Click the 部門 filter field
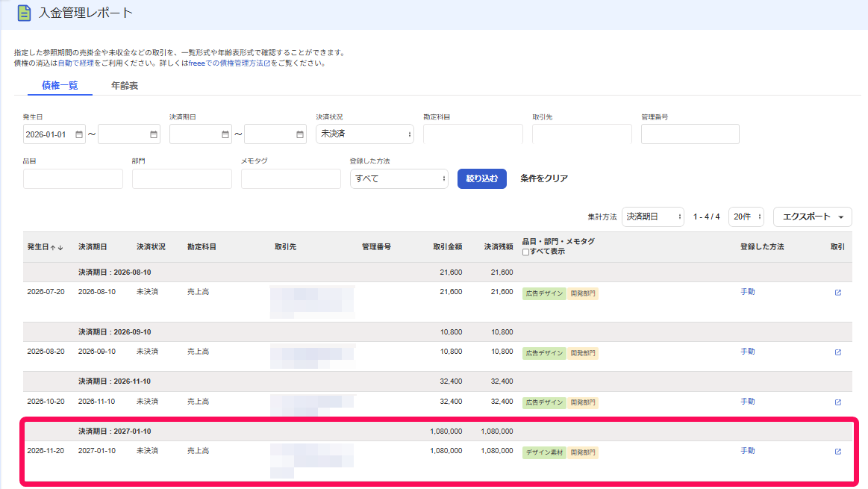Image resolution: width=868 pixels, height=489 pixels. tap(182, 179)
